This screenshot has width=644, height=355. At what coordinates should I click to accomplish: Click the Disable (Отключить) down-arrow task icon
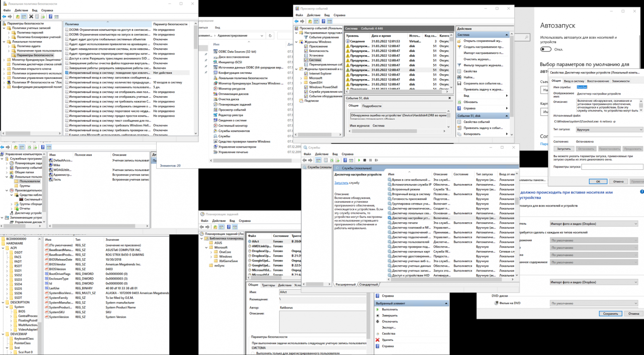[x=378, y=321]
